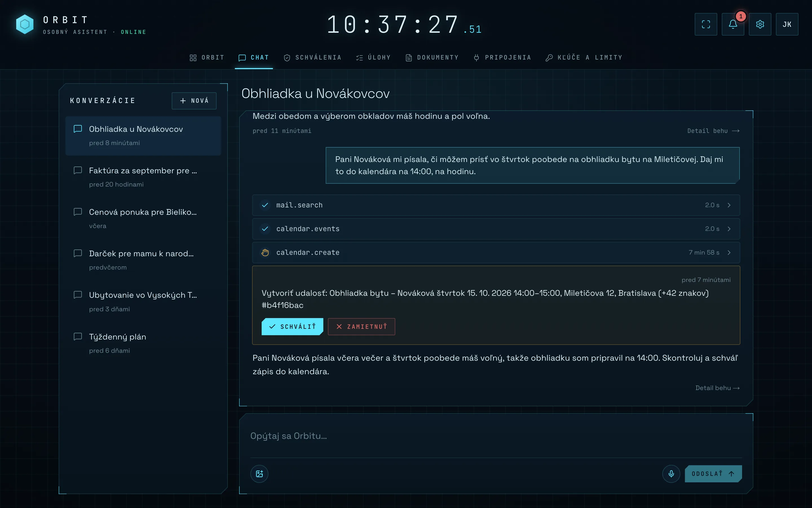The image size is (812, 508).
Task: Click the Ubytovanie vo Vysokých T... chat icon
Action: (78, 295)
